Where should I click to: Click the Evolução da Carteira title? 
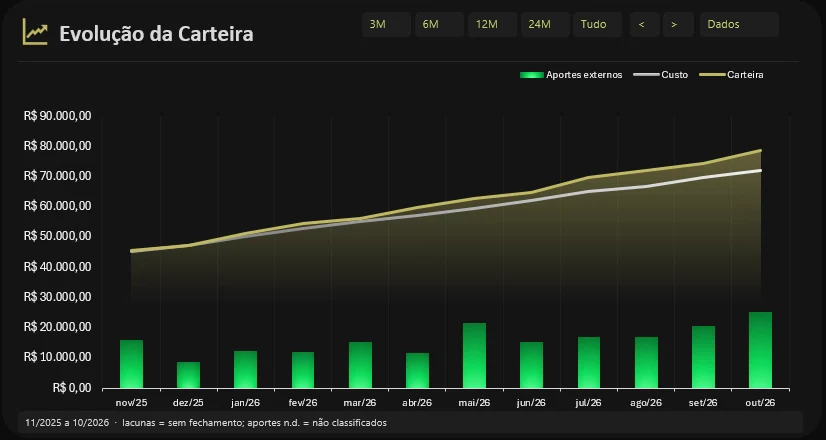coord(156,34)
